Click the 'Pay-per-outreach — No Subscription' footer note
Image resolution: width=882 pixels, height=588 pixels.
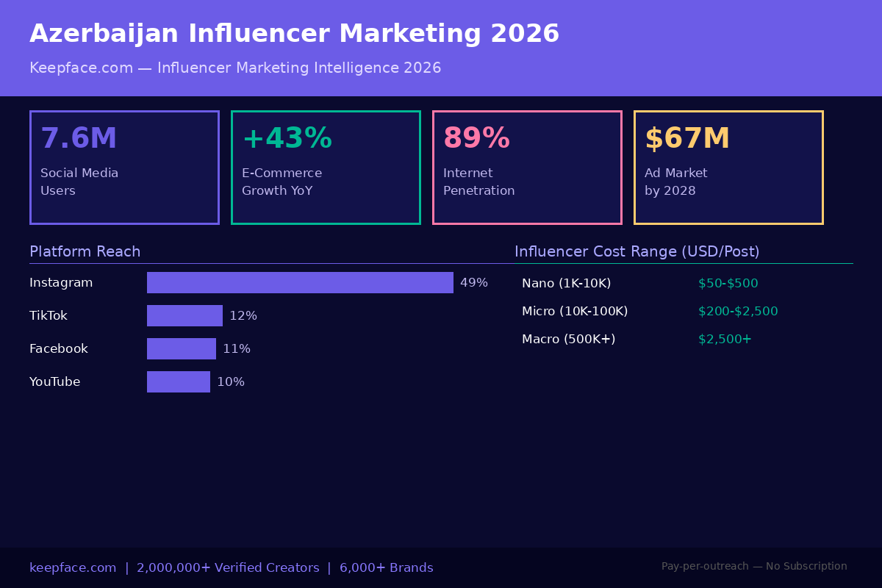[754, 567]
